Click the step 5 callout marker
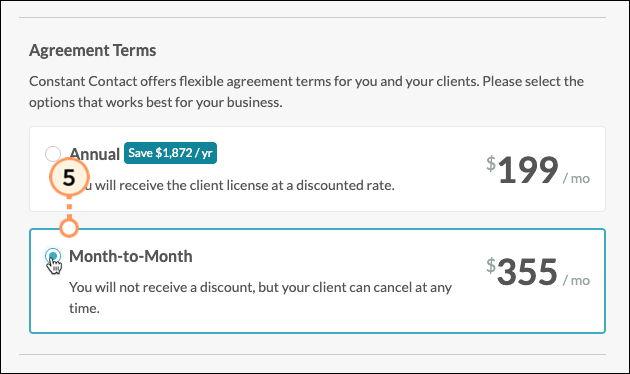630x374 pixels. pos(69,177)
